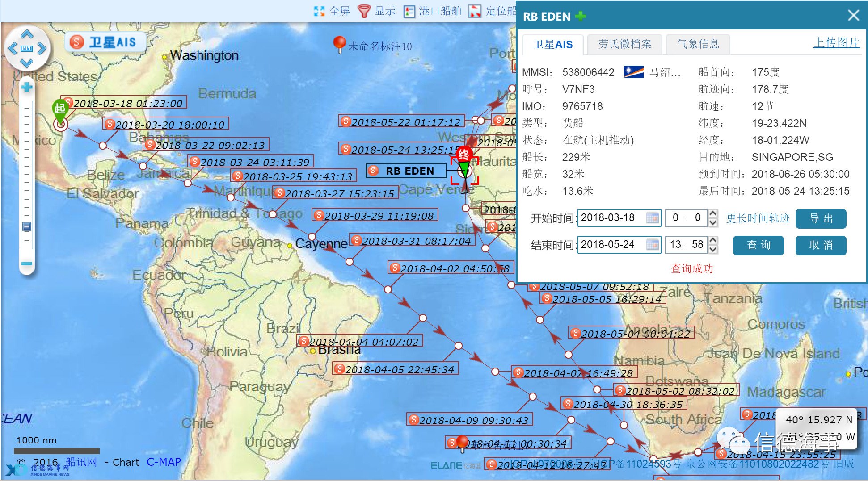
Task: Zoom out with the minus button
Action: coord(27,264)
